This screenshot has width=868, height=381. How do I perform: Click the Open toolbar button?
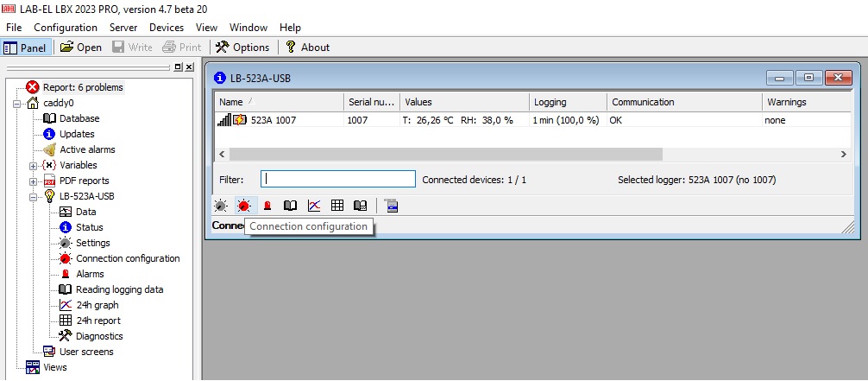[81, 48]
